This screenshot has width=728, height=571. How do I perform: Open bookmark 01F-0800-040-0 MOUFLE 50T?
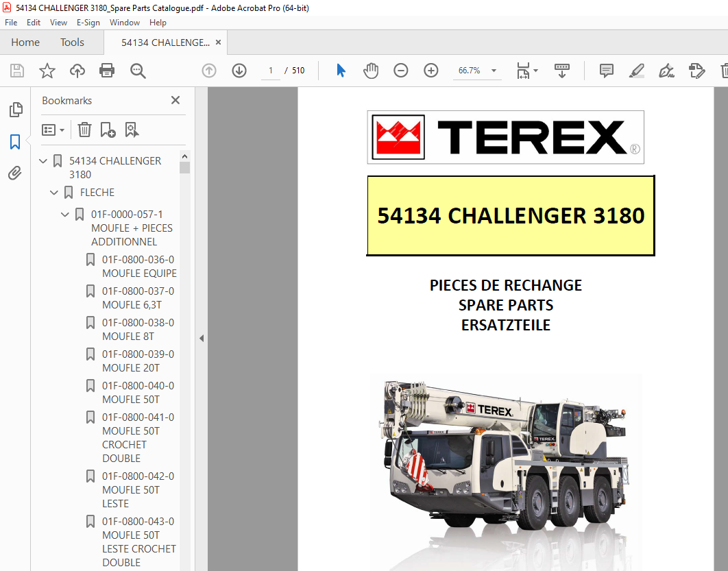coord(138,393)
